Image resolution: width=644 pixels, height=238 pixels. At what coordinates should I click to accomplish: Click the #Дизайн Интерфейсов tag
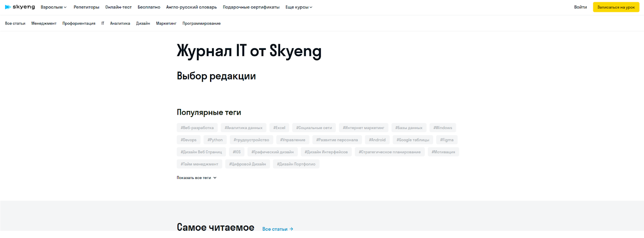point(326,152)
